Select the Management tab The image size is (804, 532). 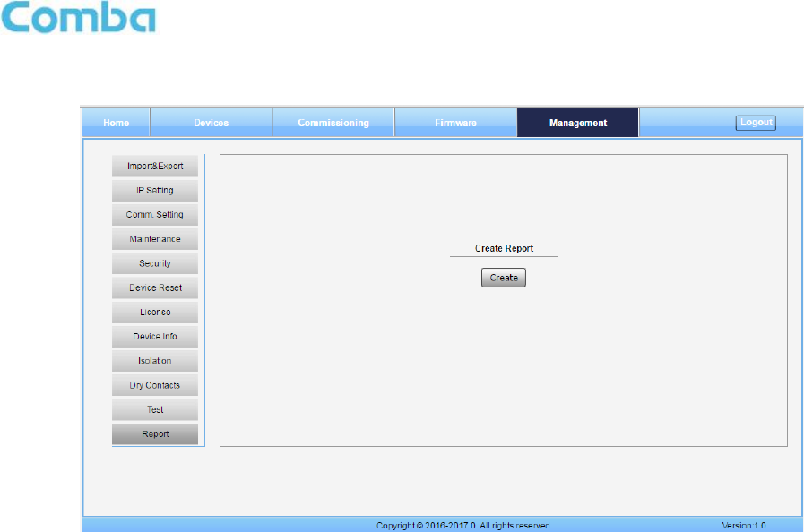click(x=578, y=123)
